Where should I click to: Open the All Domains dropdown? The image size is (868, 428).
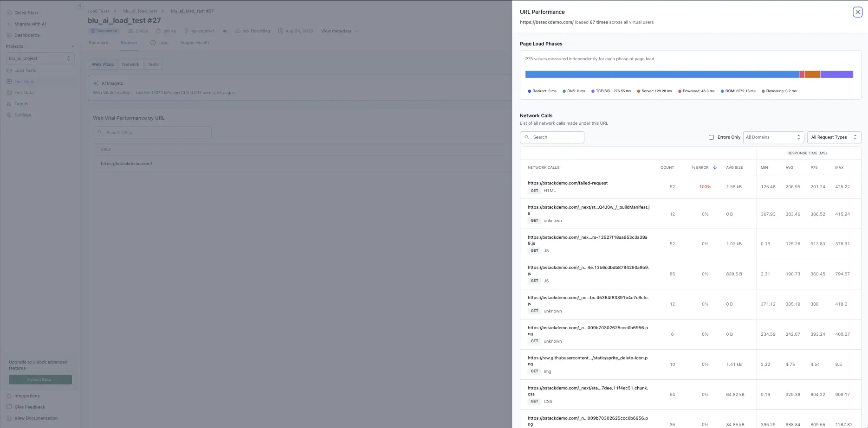pos(773,137)
